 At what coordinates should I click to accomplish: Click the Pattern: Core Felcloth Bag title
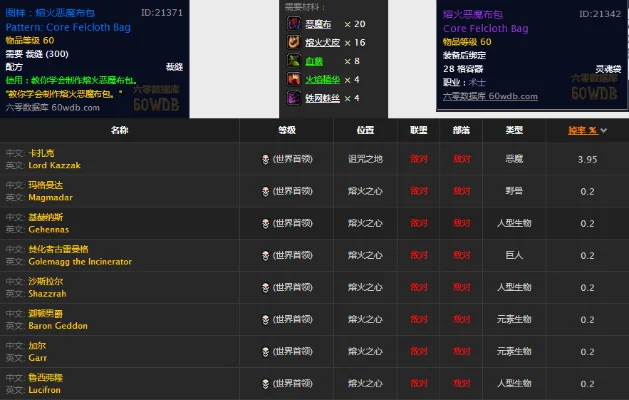pyautogui.click(x=68, y=27)
